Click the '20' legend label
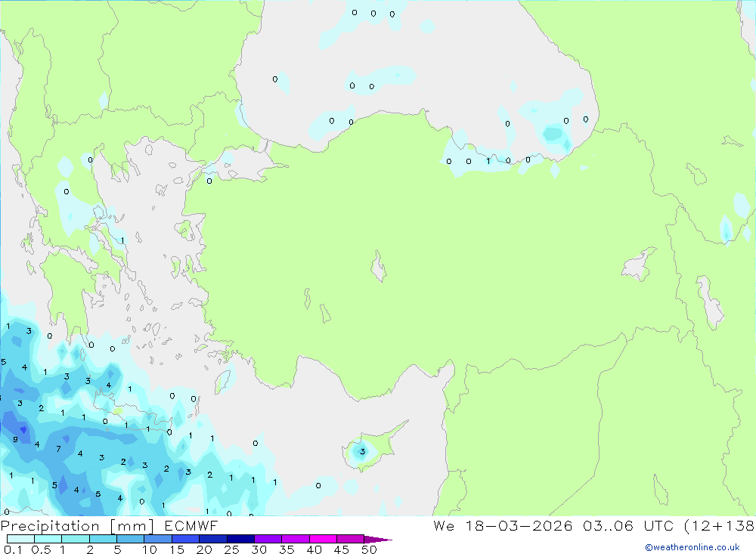Viewport: 756px width, 554px height. point(204,549)
